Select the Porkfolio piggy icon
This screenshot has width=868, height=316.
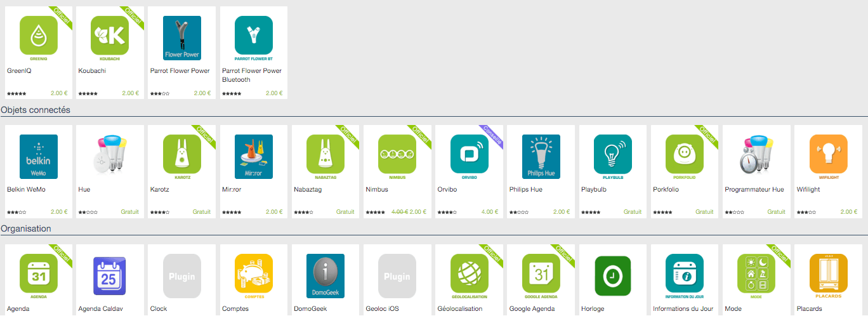685,157
